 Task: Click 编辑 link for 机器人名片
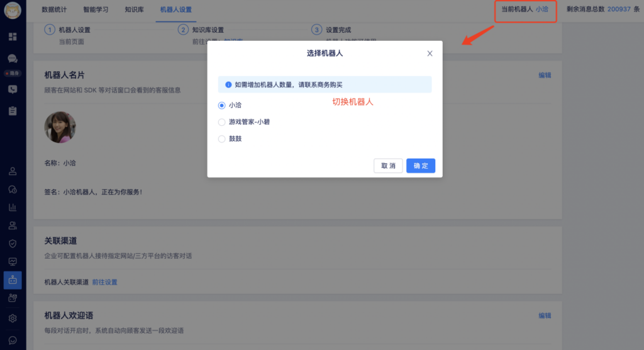coord(545,76)
